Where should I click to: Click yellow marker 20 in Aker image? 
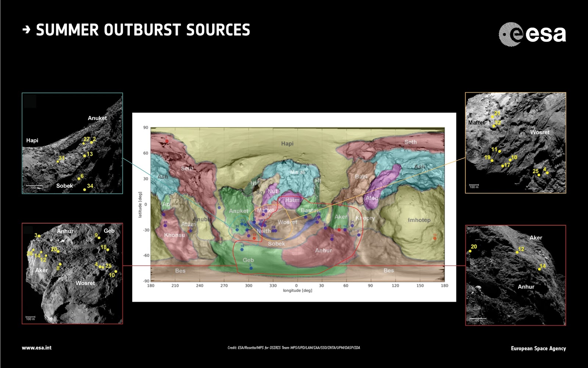470,251
